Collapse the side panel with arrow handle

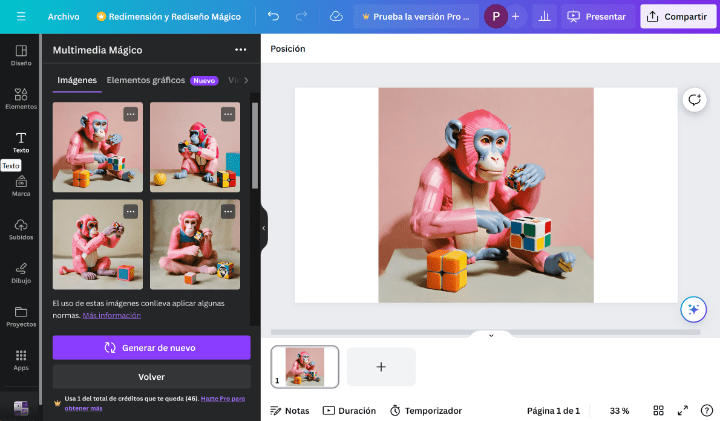coord(264,228)
